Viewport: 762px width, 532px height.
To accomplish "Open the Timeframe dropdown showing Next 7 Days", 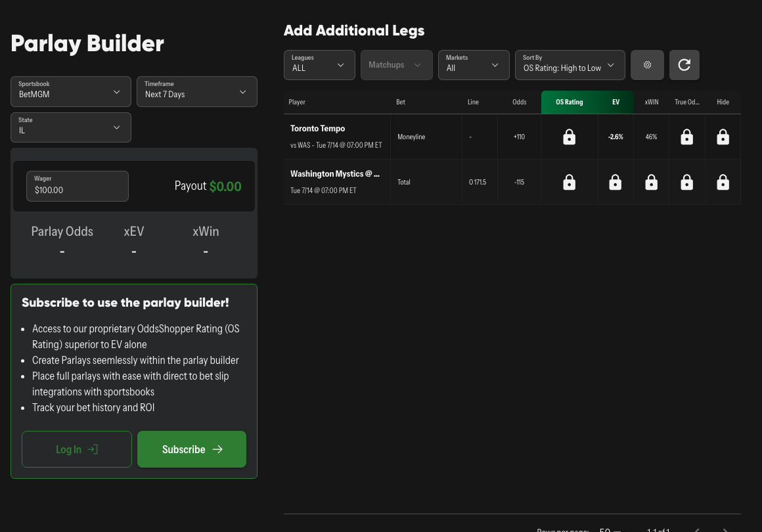I will coord(197,91).
